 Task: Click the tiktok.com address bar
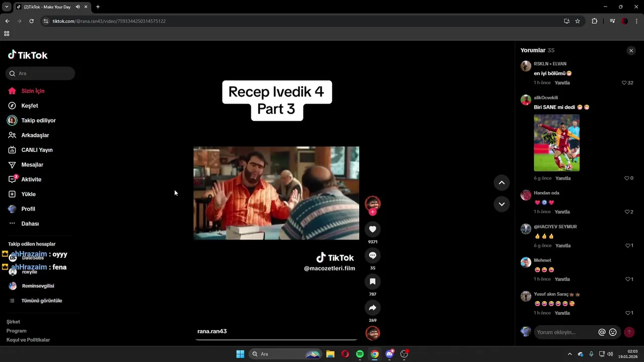click(x=302, y=21)
